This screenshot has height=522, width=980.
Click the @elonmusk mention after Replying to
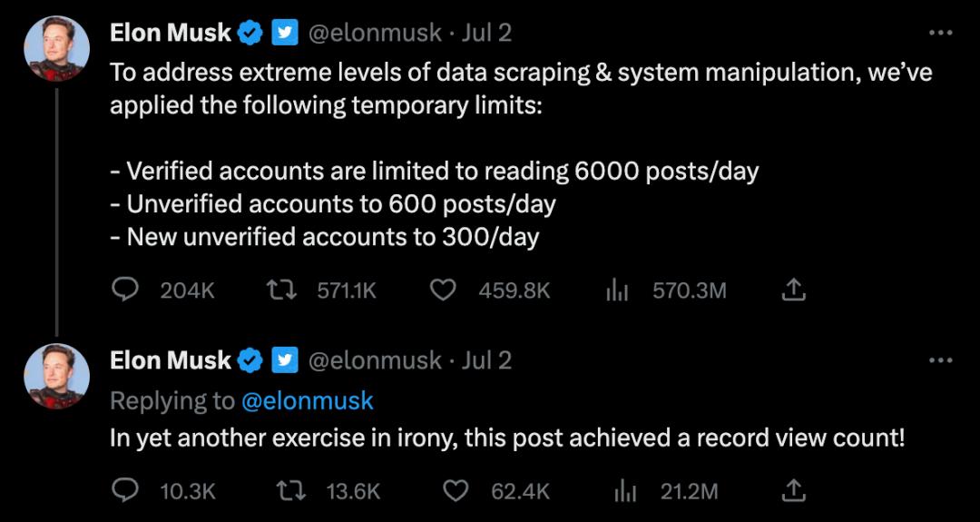(307, 400)
